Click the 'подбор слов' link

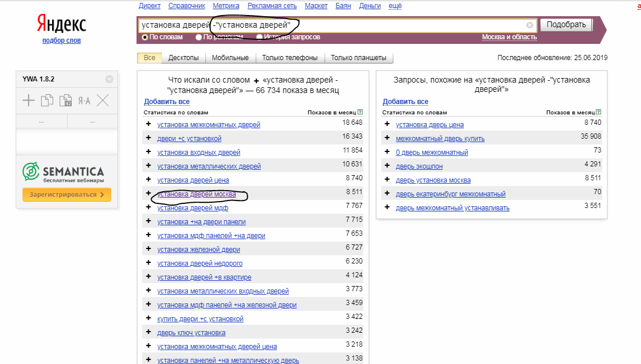(61, 40)
